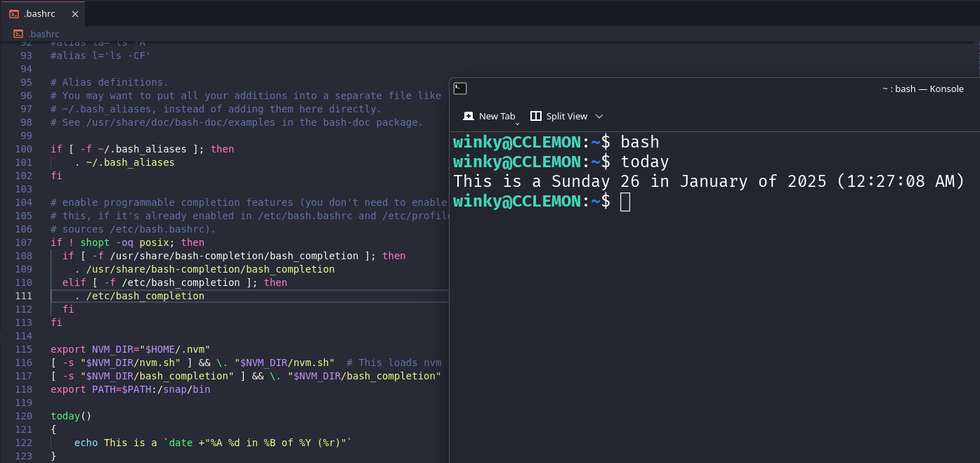Focus the terminal prompt cursor block
The width and height of the screenshot is (980, 463).
625,202
